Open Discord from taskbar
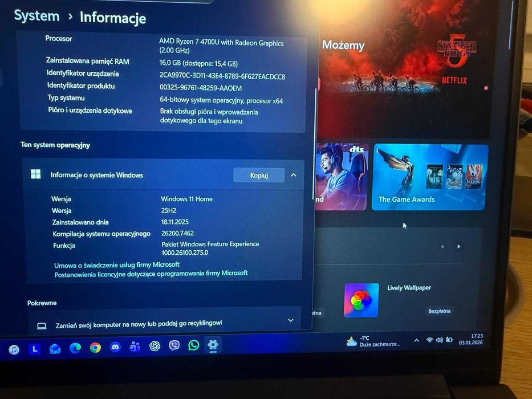Viewport: 532px width, 399px height. click(x=115, y=347)
